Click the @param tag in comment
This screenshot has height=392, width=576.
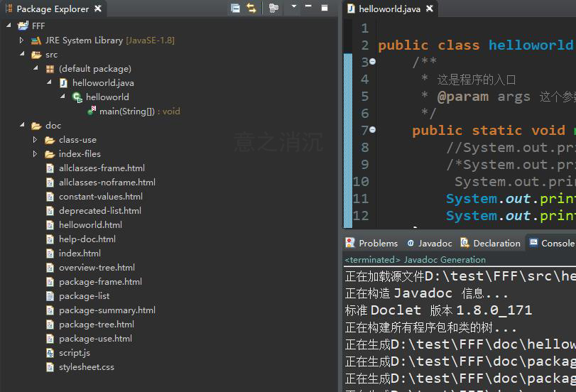click(463, 97)
